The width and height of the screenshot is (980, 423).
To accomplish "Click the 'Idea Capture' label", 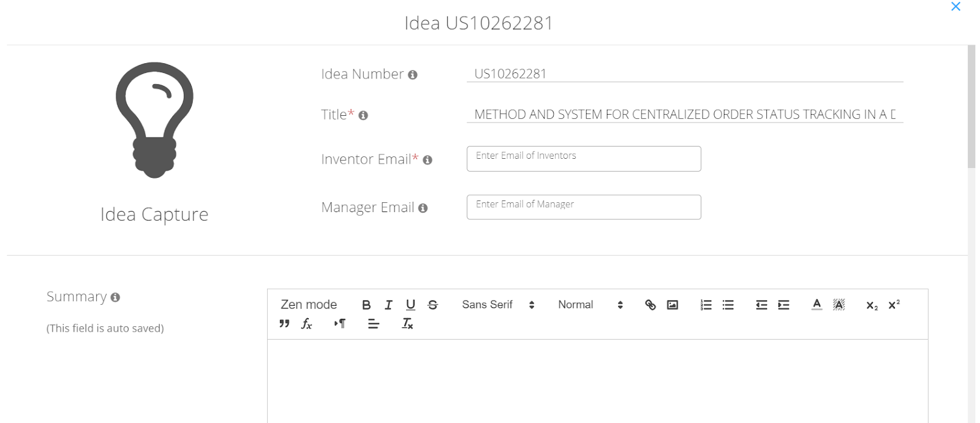I will 154,215.
